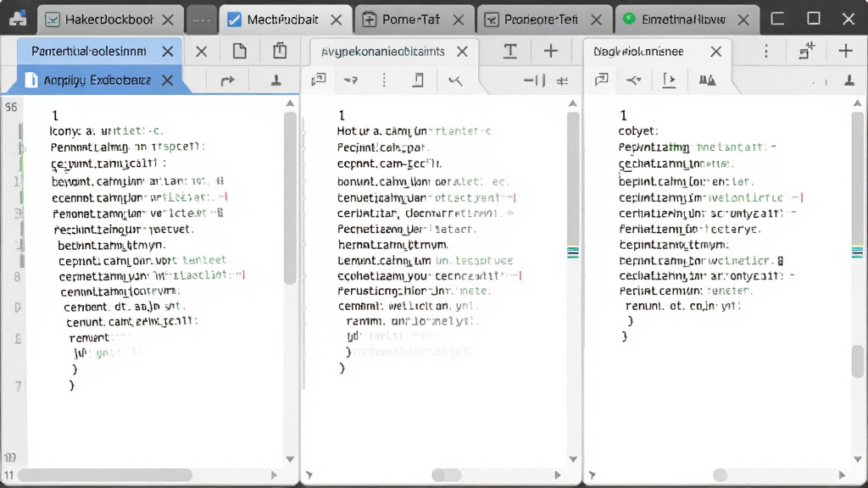Viewport: 868px width, 488px height.
Task: Click the middle pane's vertical scroll-down arrow
Action: coord(573,459)
